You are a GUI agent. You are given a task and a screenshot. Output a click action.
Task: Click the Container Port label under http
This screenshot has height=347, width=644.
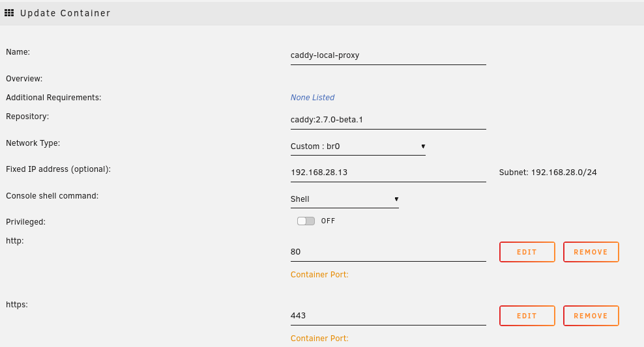coord(319,275)
